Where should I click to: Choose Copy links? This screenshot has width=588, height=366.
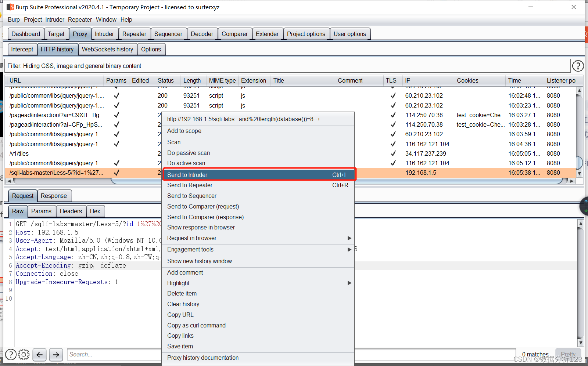click(258, 336)
